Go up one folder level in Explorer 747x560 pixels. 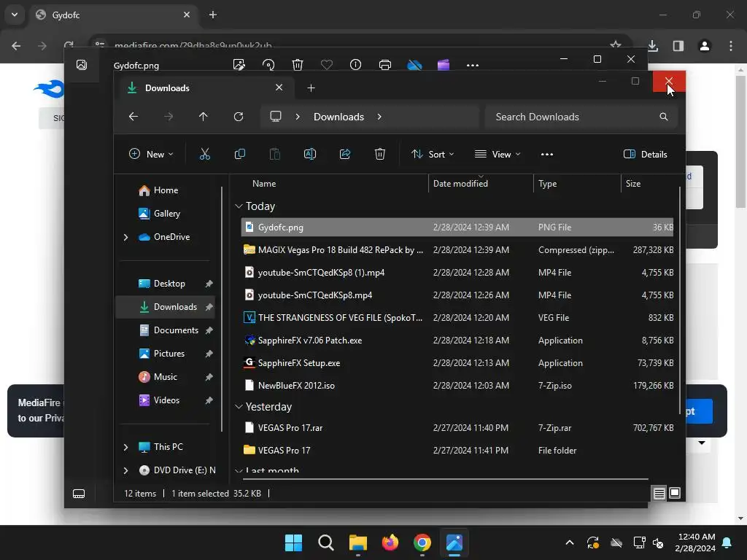coord(204,117)
